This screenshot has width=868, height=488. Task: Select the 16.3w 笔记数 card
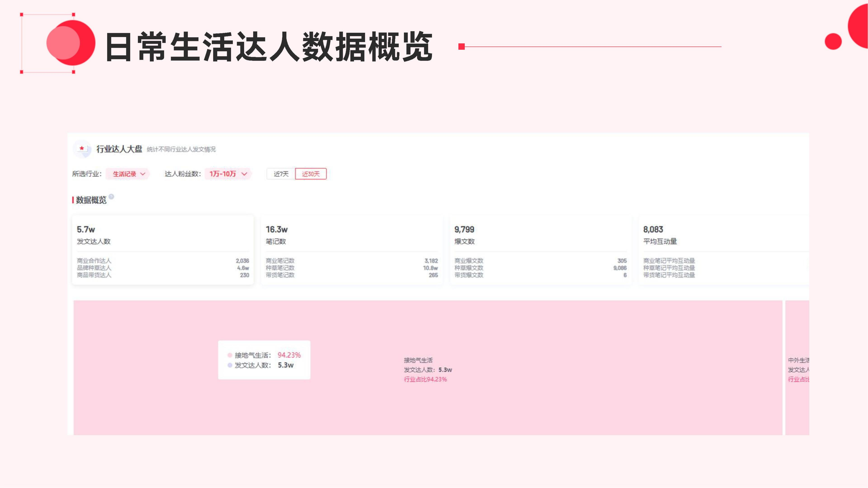click(x=352, y=250)
